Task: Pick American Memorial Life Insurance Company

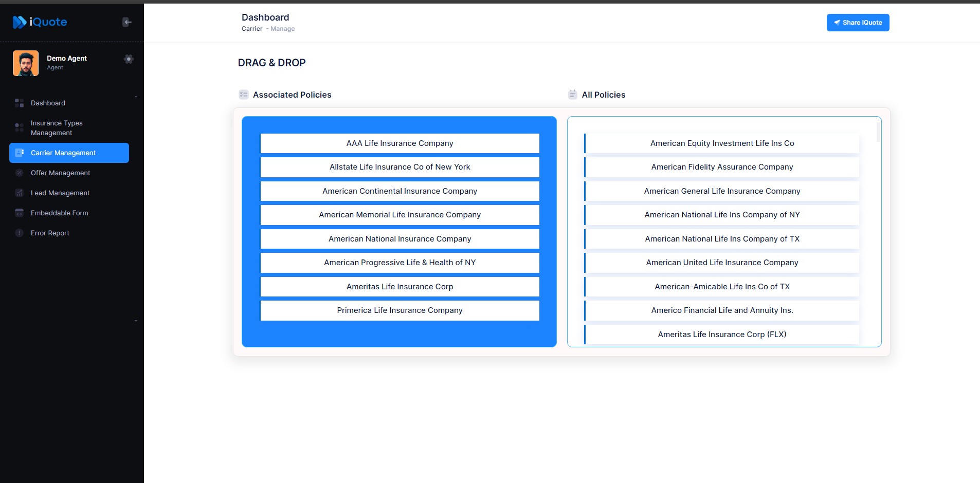Action: [400, 215]
